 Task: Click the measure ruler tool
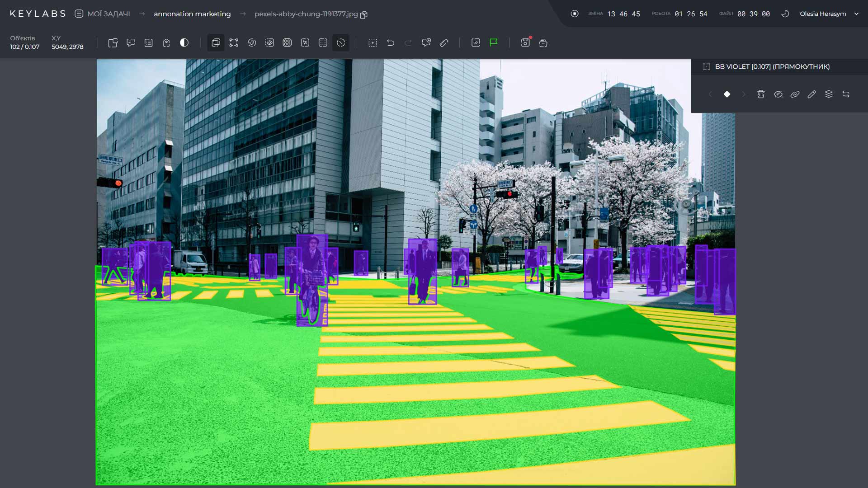444,43
